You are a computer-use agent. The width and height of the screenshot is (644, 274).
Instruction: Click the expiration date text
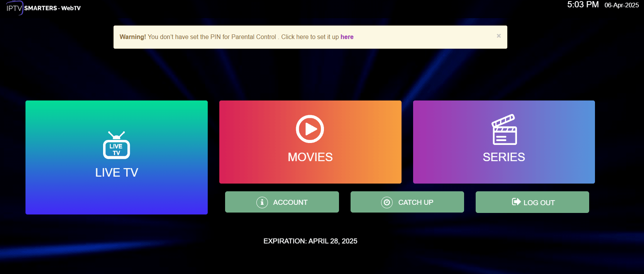tap(310, 241)
